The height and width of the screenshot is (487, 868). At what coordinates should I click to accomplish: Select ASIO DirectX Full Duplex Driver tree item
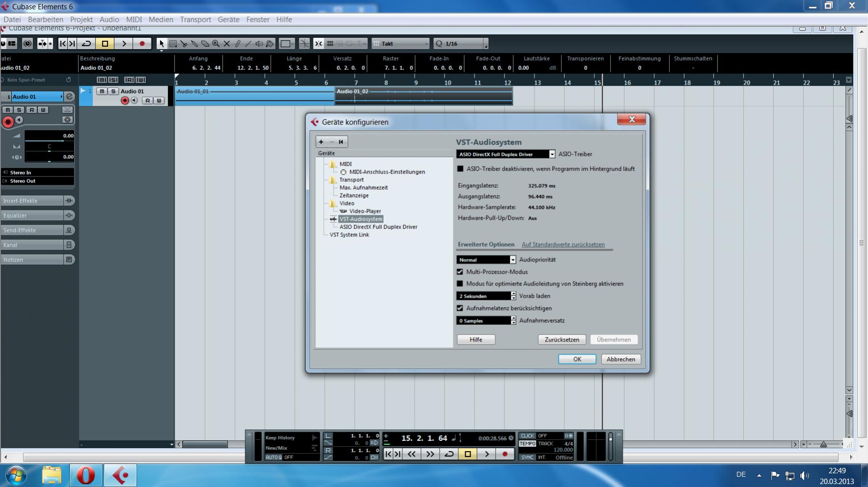[x=378, y=227]
